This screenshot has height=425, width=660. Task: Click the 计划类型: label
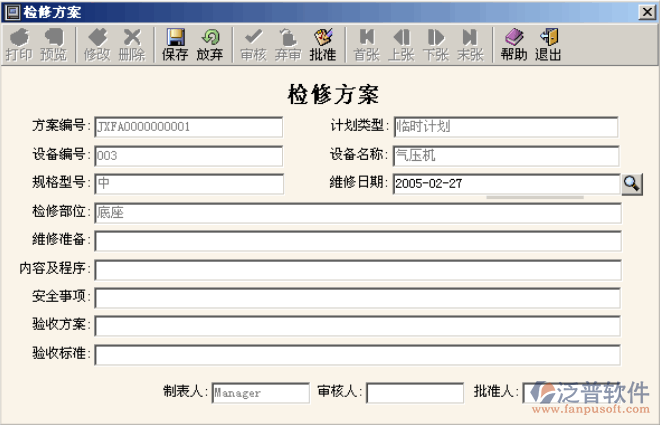click(x=360, y=125)
